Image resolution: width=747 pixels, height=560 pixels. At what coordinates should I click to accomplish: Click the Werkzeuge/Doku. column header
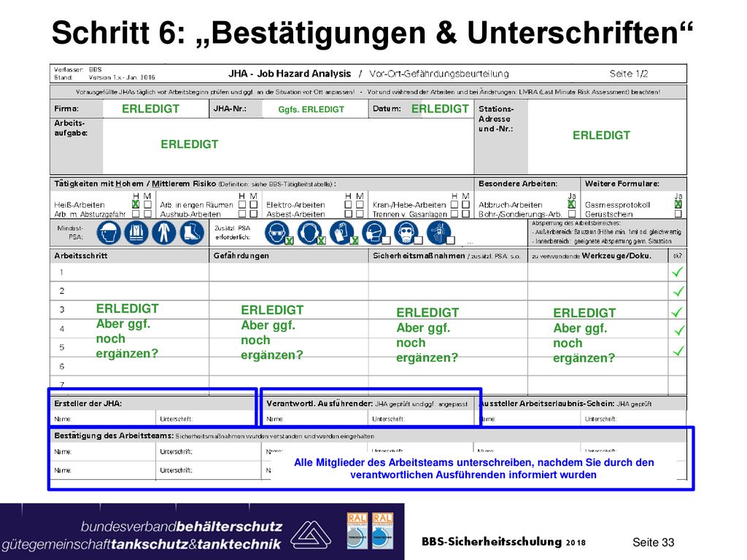point(598,256)
